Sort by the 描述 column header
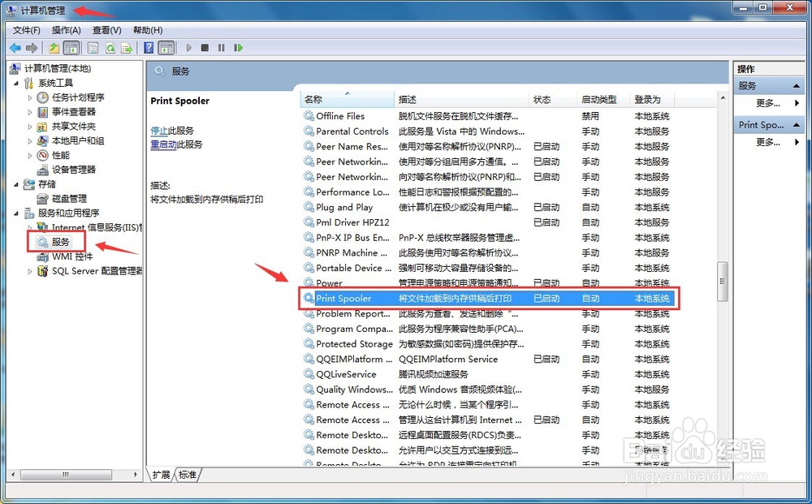 pyautogui.click(x=461, y=99)
